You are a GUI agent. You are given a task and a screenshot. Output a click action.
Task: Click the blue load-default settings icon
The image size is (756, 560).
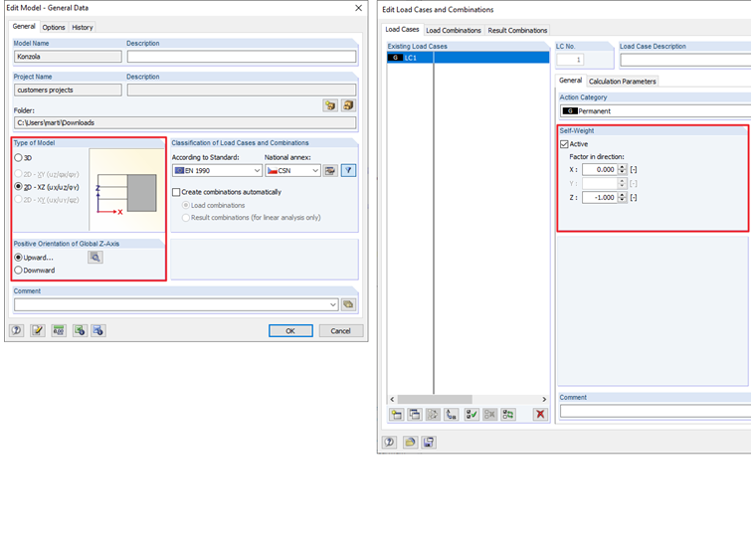tap(97, 330)
